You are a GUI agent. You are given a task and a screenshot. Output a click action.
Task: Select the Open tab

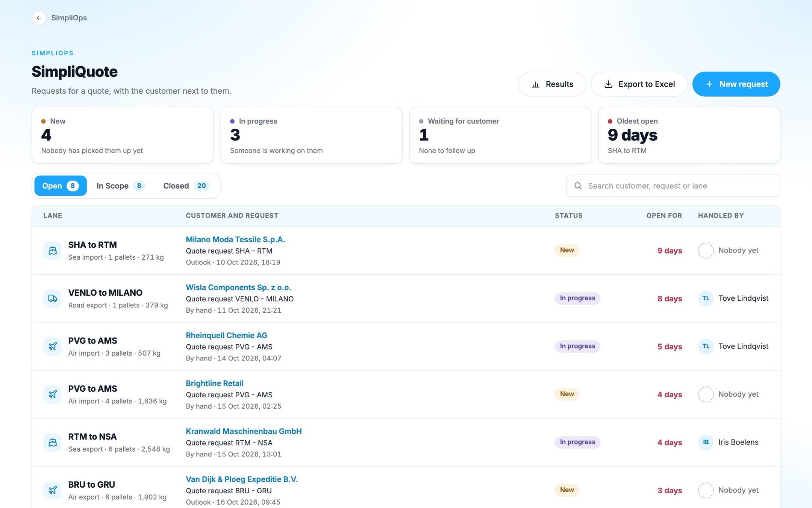pos(61,186)
